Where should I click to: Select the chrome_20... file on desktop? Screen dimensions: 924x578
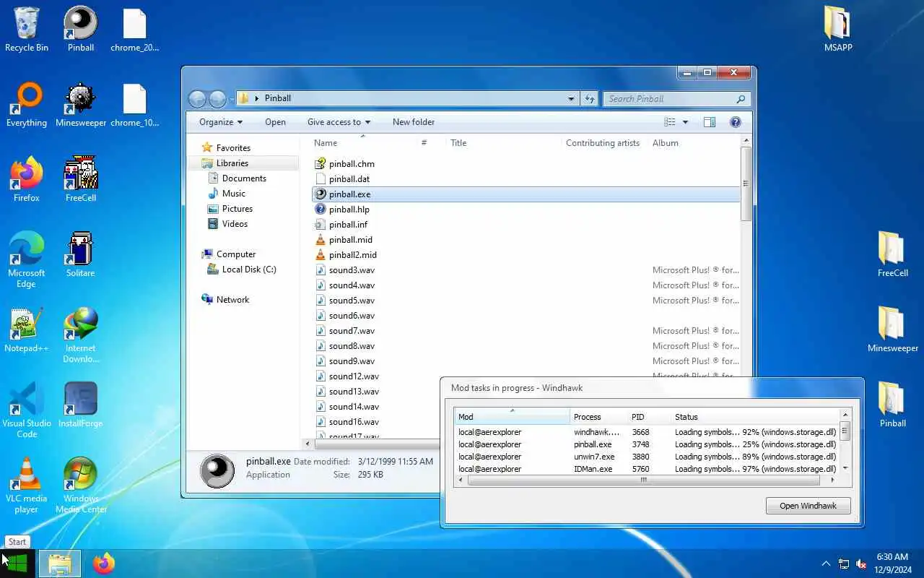[135, 29]
